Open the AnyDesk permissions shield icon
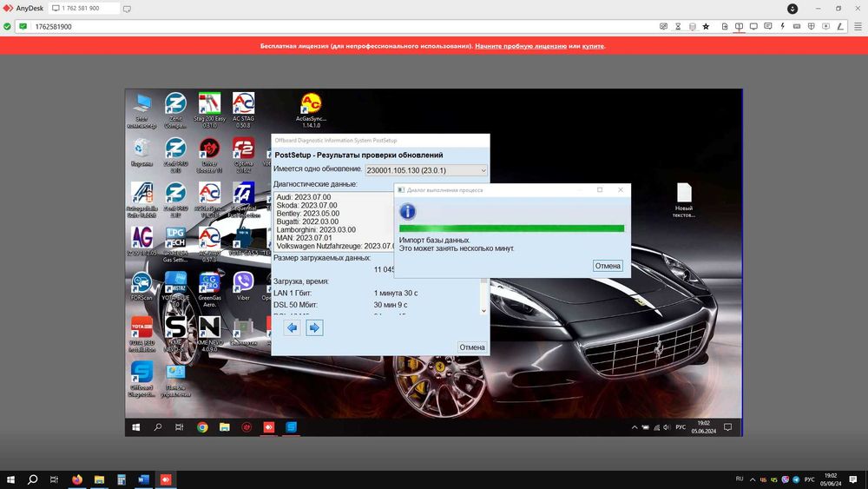 (811, 26)
